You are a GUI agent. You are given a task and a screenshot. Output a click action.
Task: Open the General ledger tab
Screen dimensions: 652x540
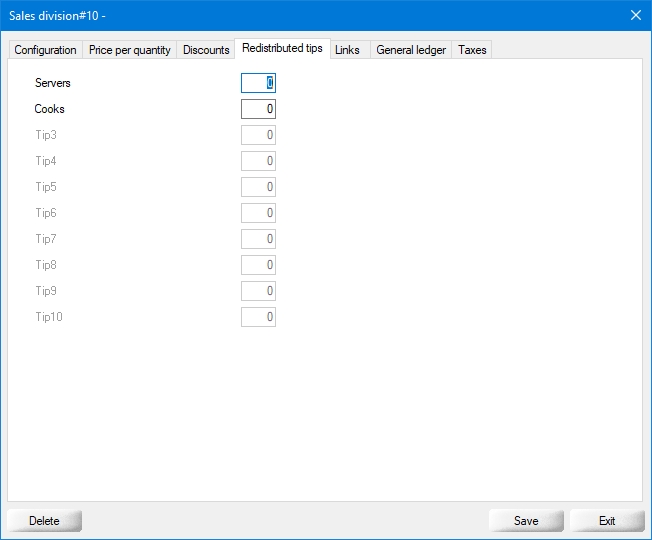[411, 50]
